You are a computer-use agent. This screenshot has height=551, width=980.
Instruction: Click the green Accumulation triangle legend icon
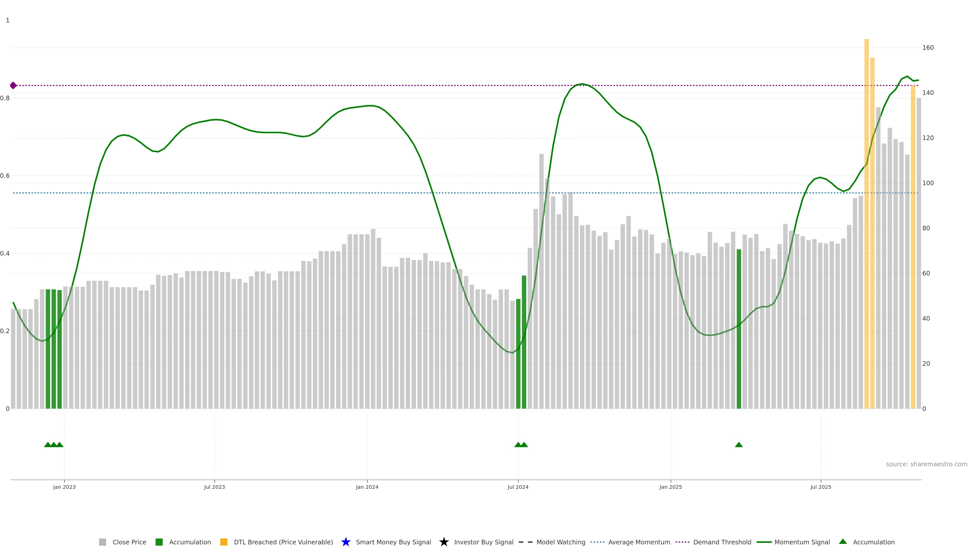tap(843, 542)
